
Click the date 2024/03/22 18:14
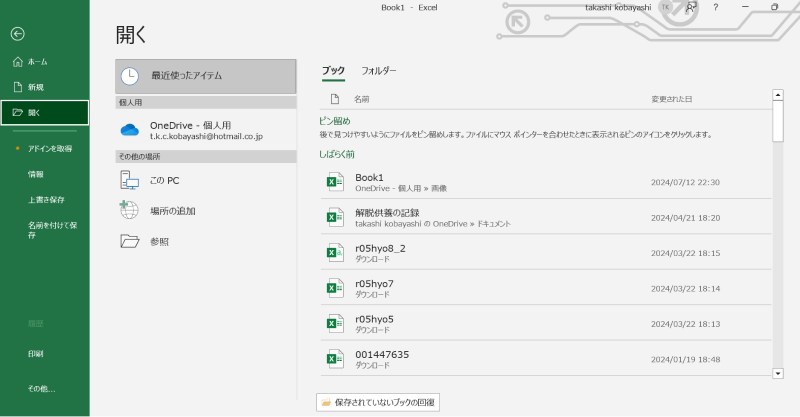pos(685,288)
